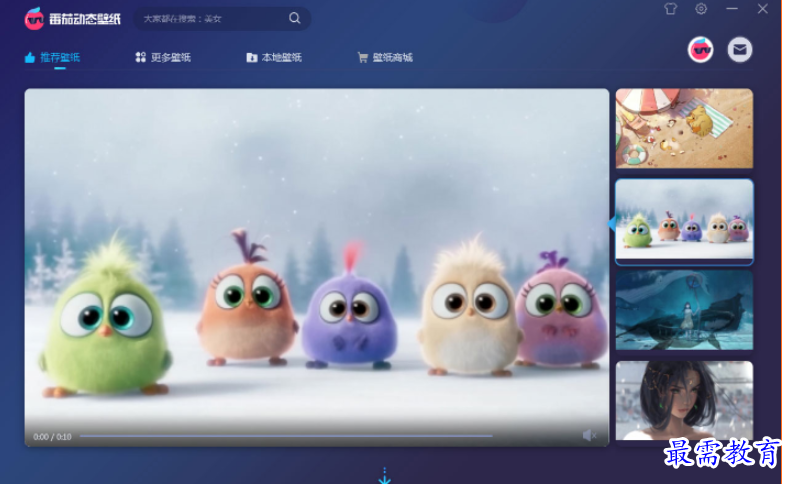
Task: Click the search magnifier icon
Action: pyautogui.click(x=294, y=19)
